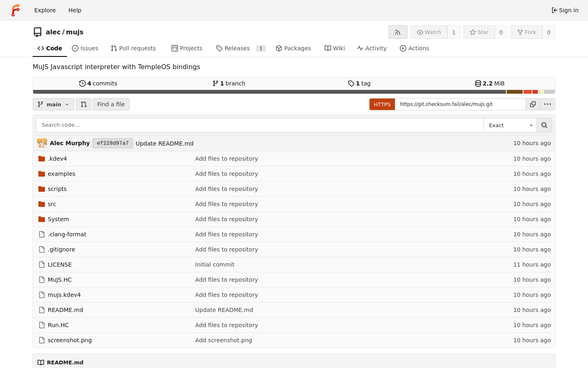The image size is (588, 368).
Task: Open the compare branches icon button
Action: pos(84,104)
